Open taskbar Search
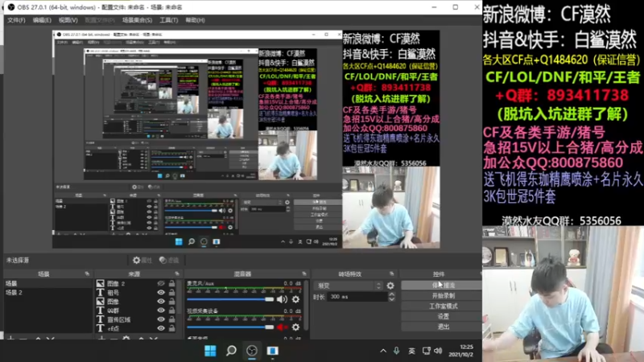 point(231,351)
